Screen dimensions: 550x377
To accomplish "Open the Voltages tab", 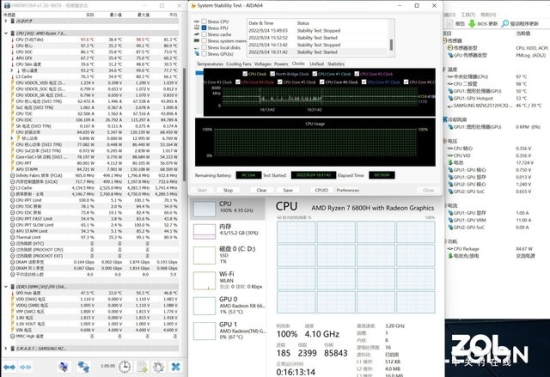I will click(262, 64).
